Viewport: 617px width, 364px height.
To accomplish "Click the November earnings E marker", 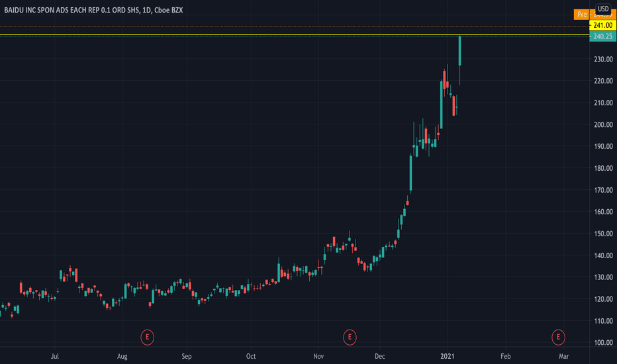I will tap(350, 338).
